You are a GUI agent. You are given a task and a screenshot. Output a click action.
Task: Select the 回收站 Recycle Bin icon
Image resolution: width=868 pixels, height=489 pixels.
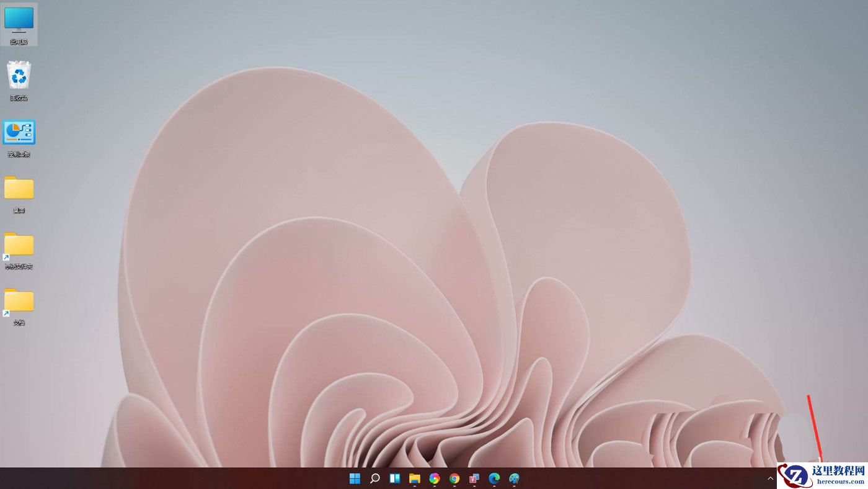[x=19, y=81]
